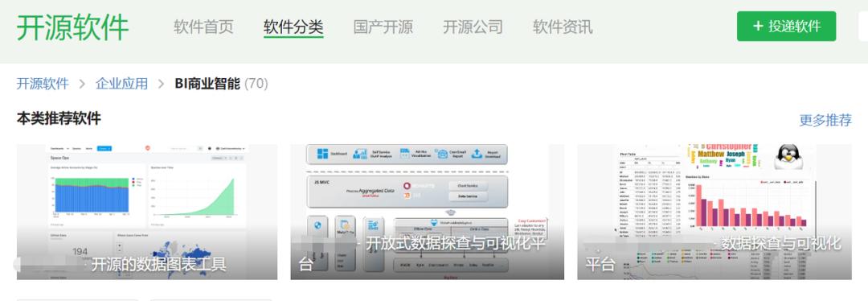Screen dimensions: 868x301
Task: Switch to 开源公司 tab
Action: 473,27
